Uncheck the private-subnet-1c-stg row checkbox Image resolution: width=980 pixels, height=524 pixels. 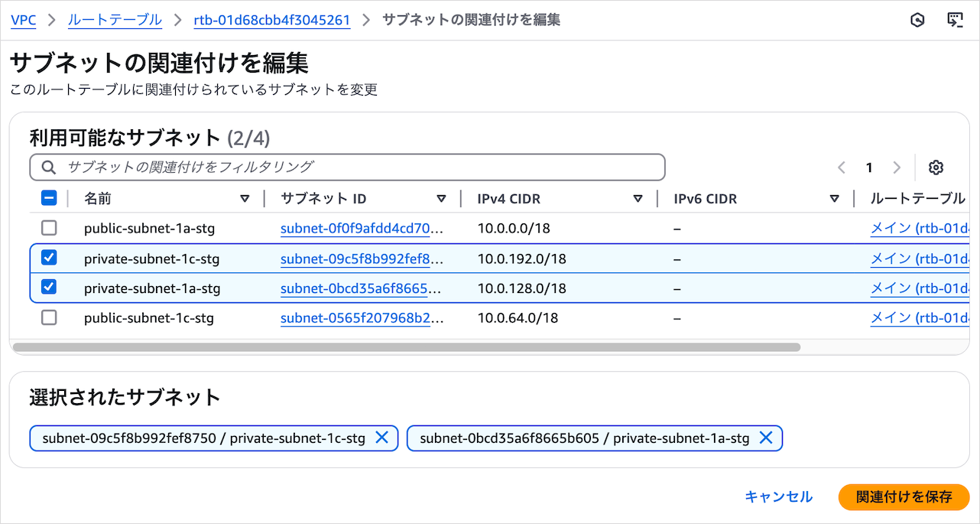[49, 258]
